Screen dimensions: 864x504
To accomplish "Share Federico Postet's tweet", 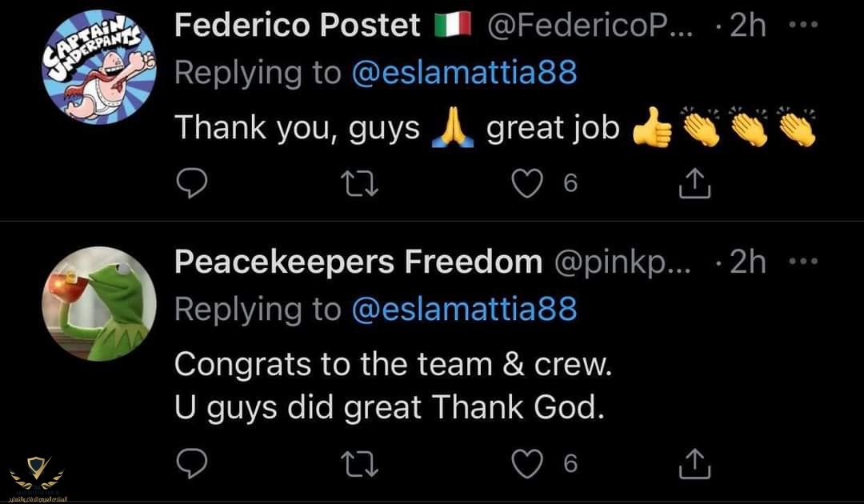I will point(694,185).
